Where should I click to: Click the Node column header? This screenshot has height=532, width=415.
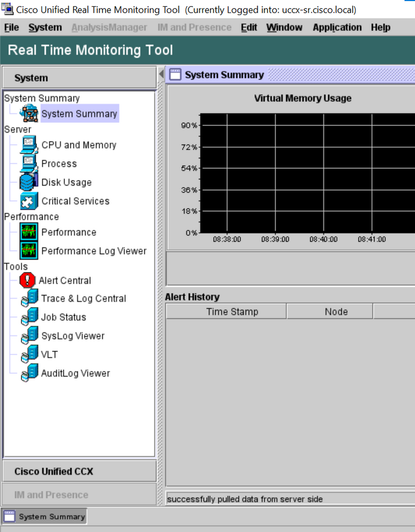click(330, 311)
